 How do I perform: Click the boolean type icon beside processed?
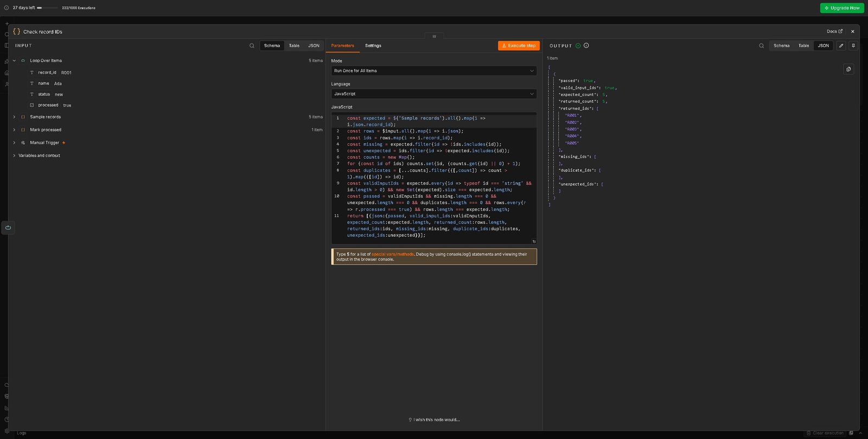click(31, 105)
